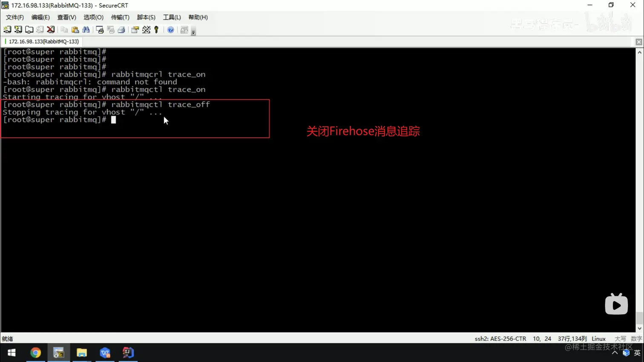644x362 pixels.
Task: Click the Connect toolbar icon
Action: (x=7, y=30)
